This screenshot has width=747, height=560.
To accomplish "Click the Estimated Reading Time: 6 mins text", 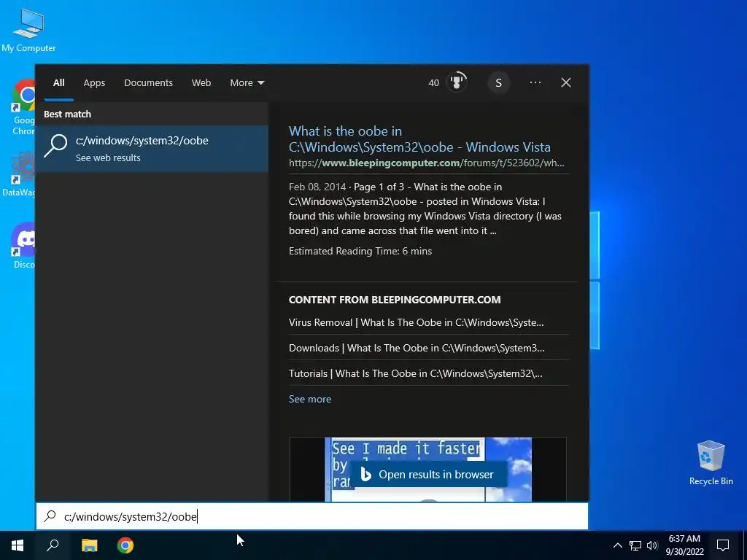I will [x=360, y=251].
